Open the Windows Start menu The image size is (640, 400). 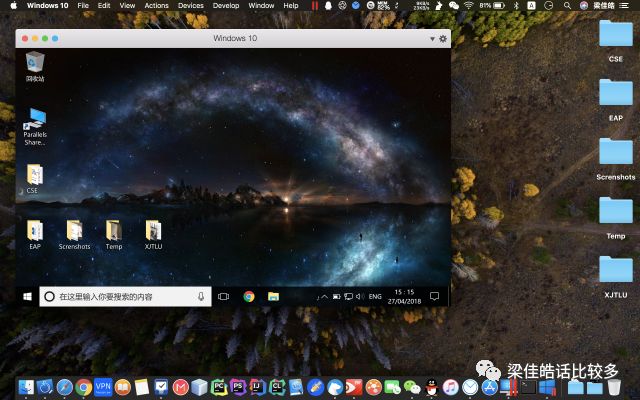coord(26,297)
